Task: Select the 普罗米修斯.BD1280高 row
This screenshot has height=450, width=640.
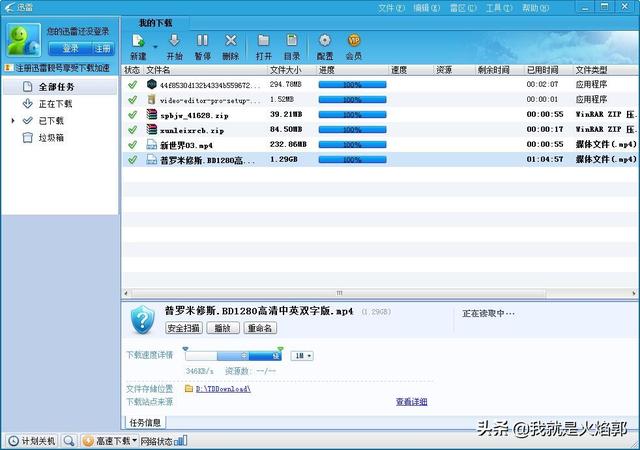Action: [380, 160]
